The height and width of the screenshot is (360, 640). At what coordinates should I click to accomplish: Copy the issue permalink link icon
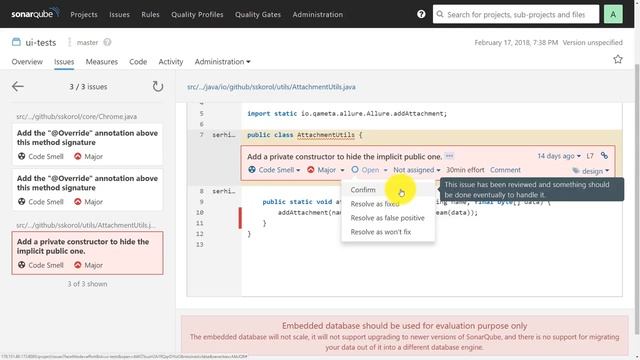(604, 156)
